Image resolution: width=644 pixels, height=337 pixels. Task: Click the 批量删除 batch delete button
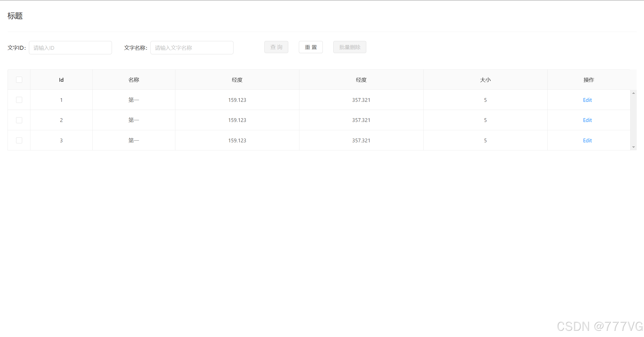coord(349,47)
